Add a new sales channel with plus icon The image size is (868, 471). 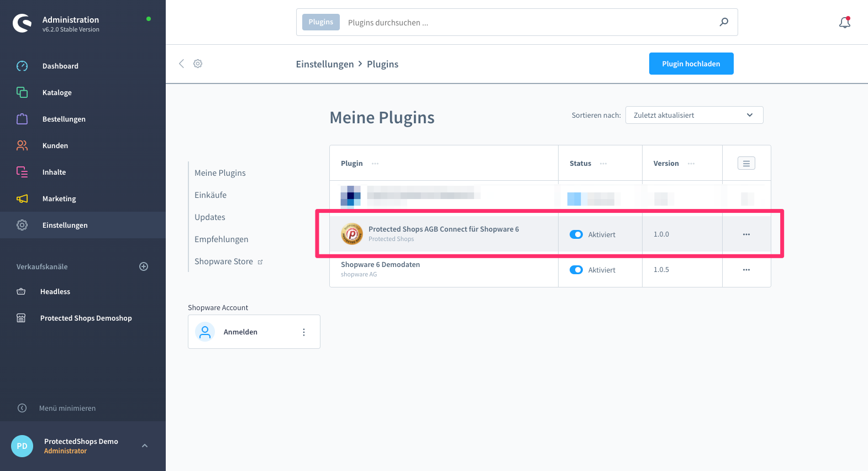144,266
